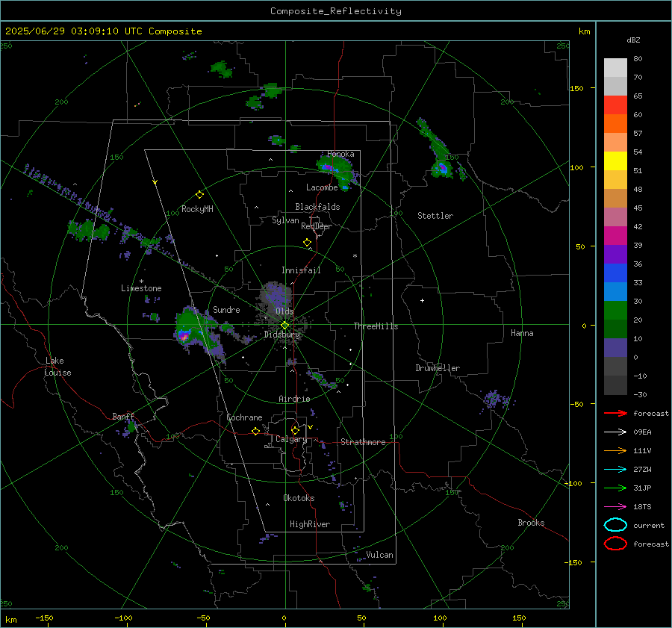The width and height of the screenshot is (672, 628).
Task: Click the Brooks city label
Action: click(531, 523)
